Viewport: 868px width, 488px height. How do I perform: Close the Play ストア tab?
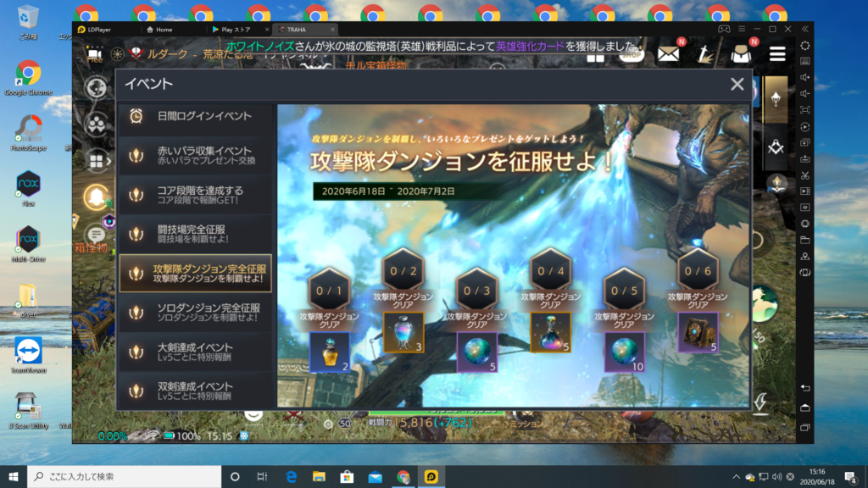click(x=267, y=30)
